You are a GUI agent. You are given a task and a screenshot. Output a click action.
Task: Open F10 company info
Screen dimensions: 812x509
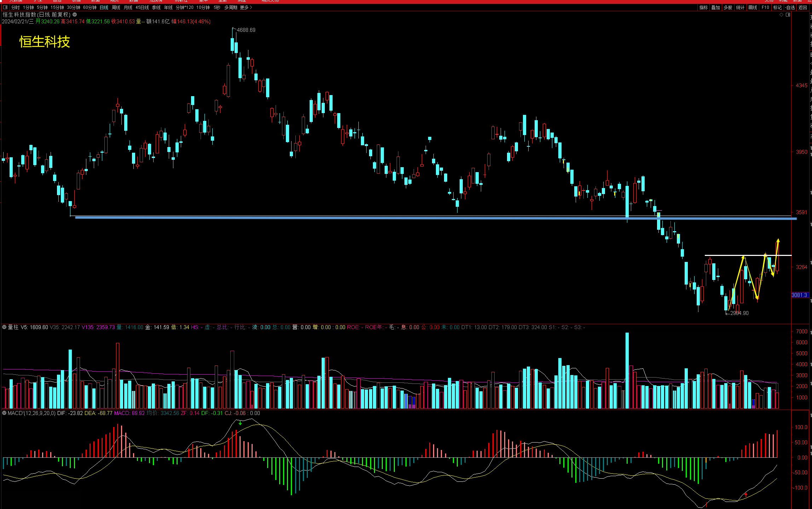[765, 7]
